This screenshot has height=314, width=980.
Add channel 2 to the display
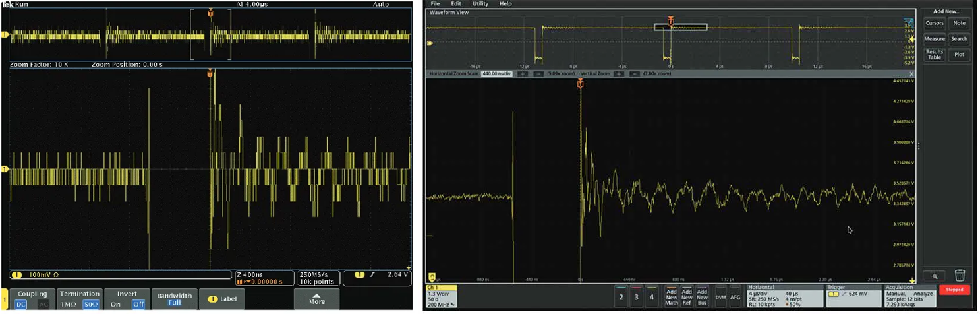point(621,297)
